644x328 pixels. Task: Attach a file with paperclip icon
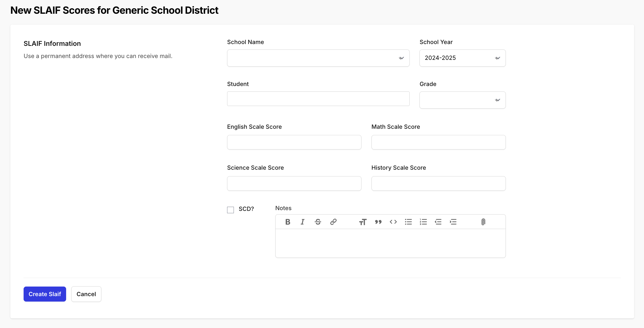483,222
